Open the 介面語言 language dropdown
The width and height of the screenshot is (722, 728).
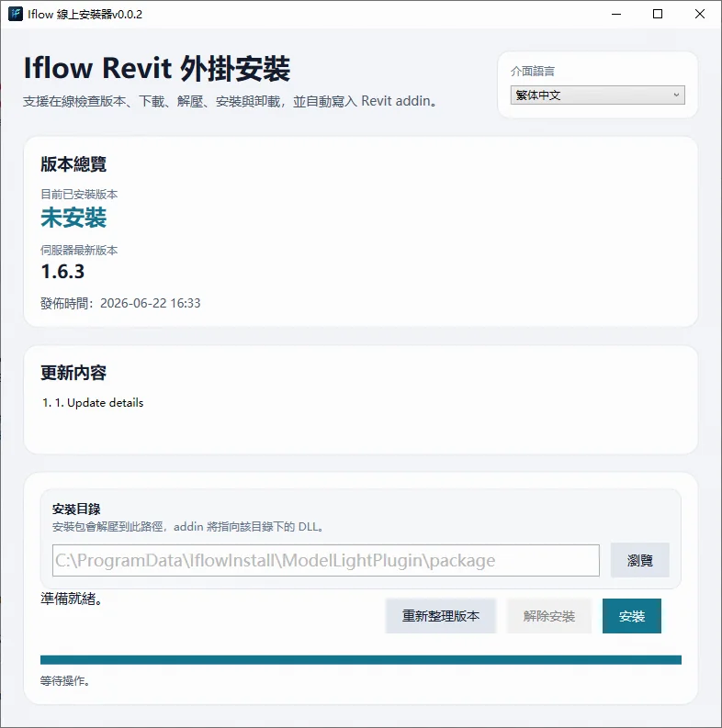tap(597, 95)
